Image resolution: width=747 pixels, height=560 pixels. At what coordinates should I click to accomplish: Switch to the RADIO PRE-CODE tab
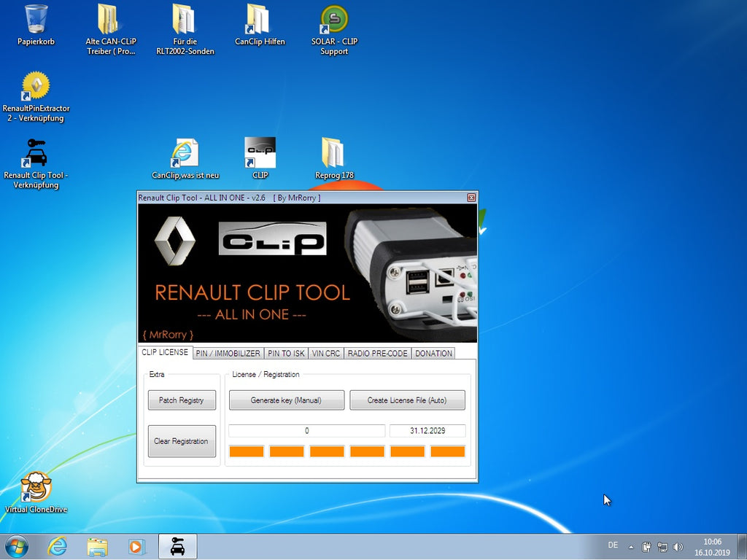click(377, 353)
